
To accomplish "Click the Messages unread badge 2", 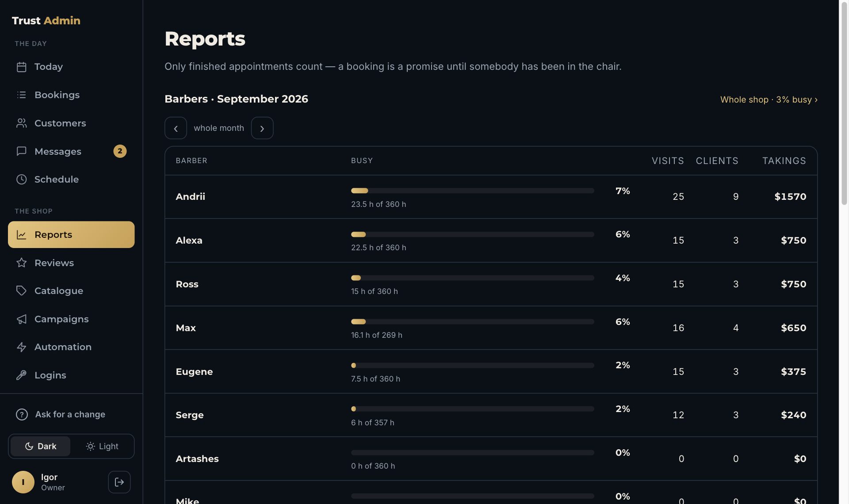I will click(x=120, y=151).
